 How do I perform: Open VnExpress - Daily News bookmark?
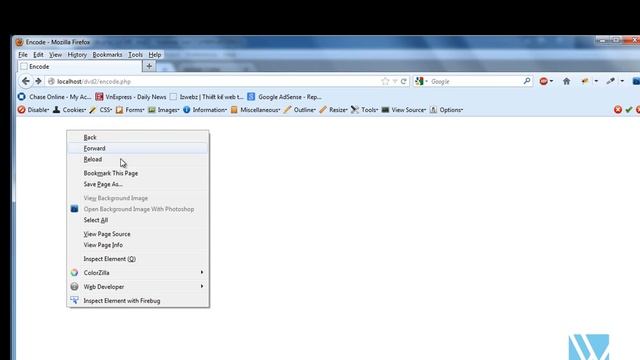[131, 97]
